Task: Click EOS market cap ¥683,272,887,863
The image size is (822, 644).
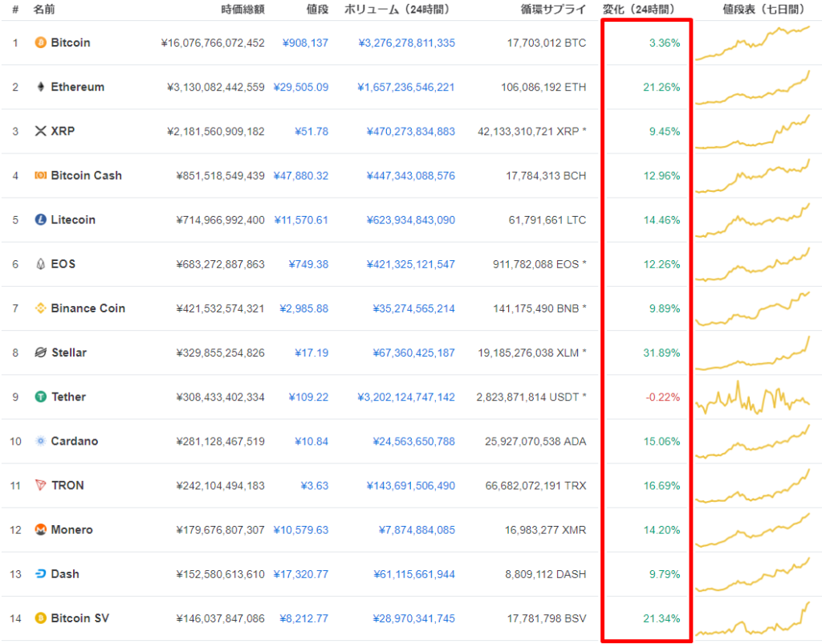Action: point(220,264)
